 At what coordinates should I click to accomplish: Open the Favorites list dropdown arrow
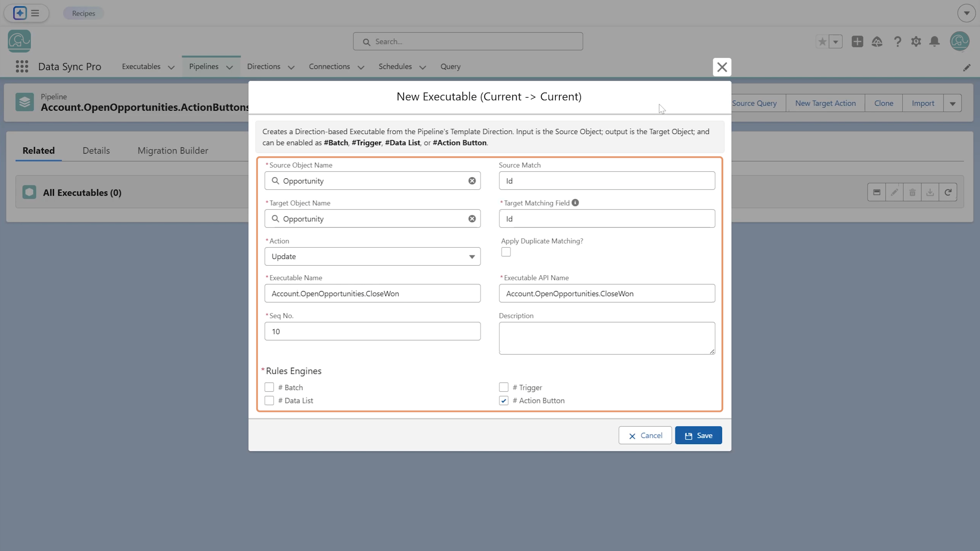click(836, 41)
